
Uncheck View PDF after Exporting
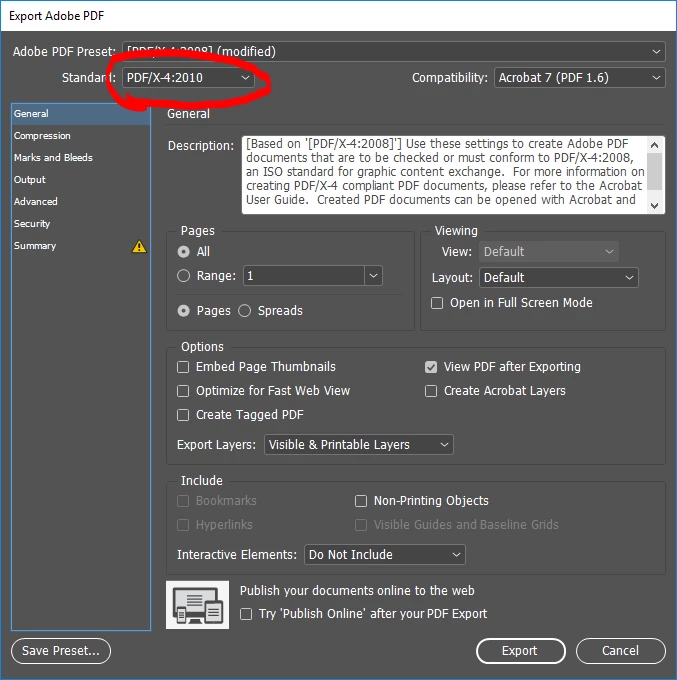(431, 367)
